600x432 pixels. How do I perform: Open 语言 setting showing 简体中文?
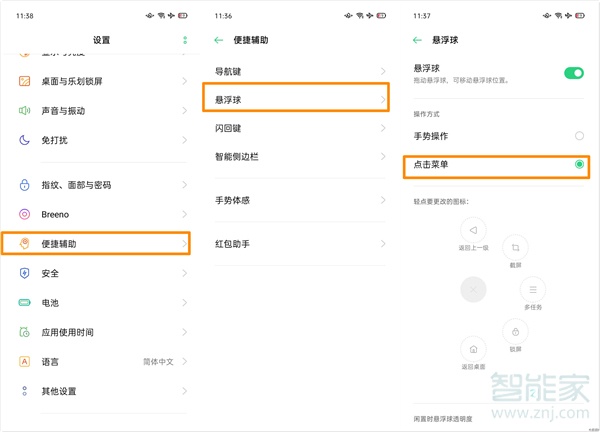pyautogui.click(x=100, y=361)
